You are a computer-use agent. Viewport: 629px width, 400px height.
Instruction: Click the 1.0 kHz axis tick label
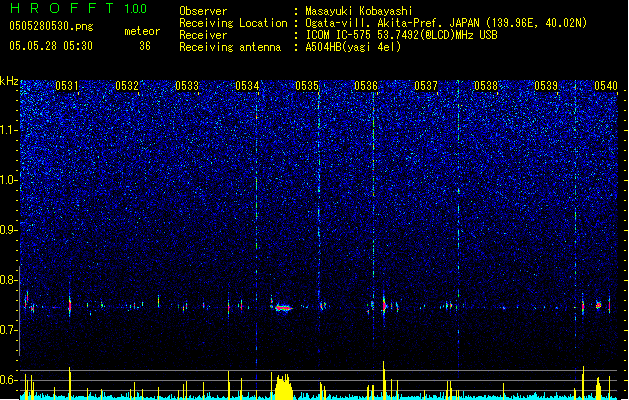(x=9, y=180)
